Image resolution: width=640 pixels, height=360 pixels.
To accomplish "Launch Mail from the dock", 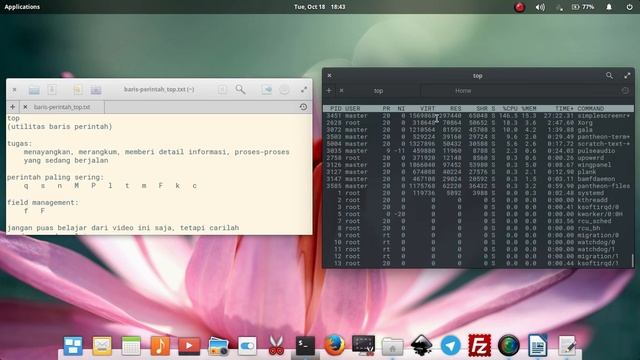I will click(x=102, y=346).
